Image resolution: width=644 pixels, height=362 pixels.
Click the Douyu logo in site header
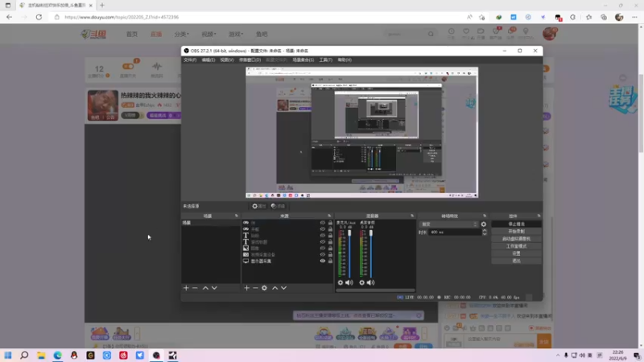[93, 34]
